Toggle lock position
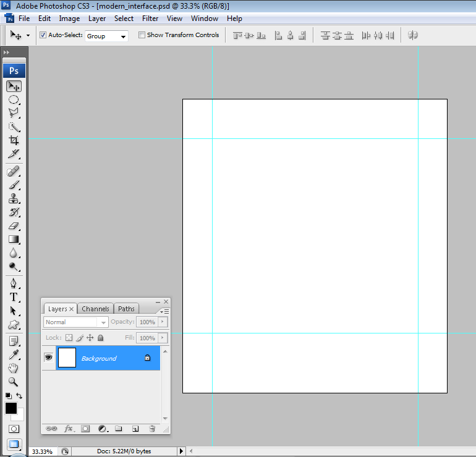Viewport: 476px width, 457px height. coord(90,338)
